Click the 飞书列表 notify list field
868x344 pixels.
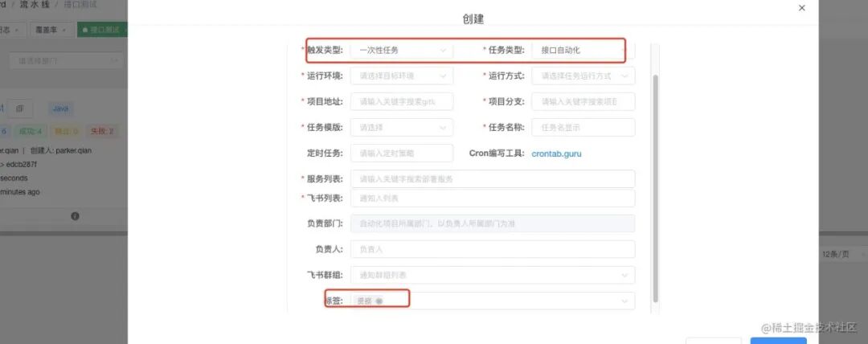(x=493, y=198)
